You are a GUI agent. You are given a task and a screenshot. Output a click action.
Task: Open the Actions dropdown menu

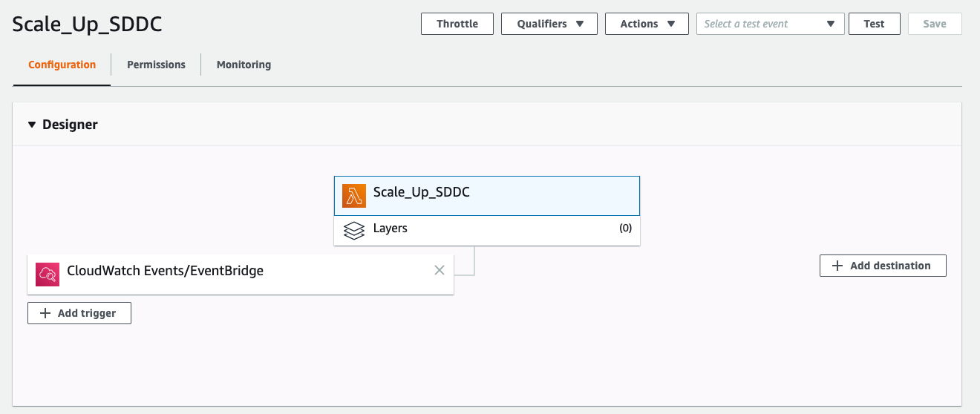pos(647,24)
